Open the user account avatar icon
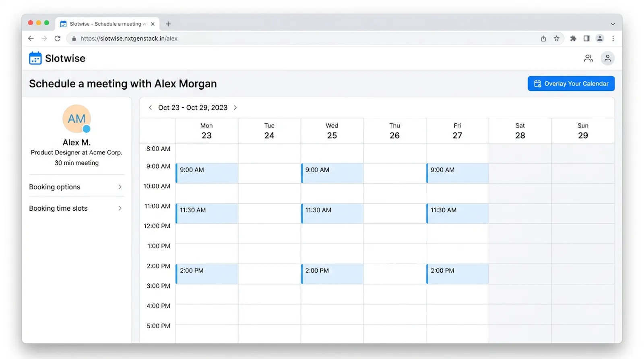This screenshot has width=644, height=359. (607, 58)
